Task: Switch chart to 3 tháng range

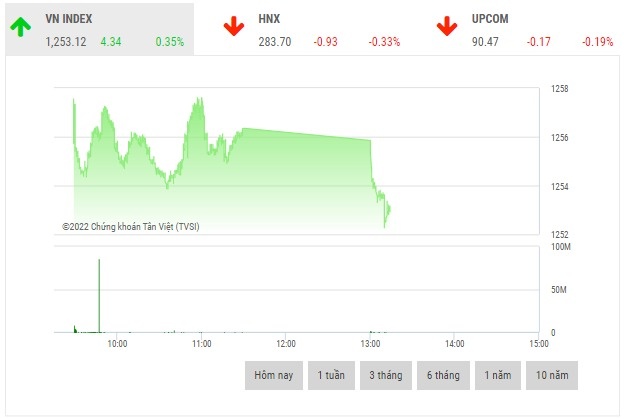Action: (386, 375)
